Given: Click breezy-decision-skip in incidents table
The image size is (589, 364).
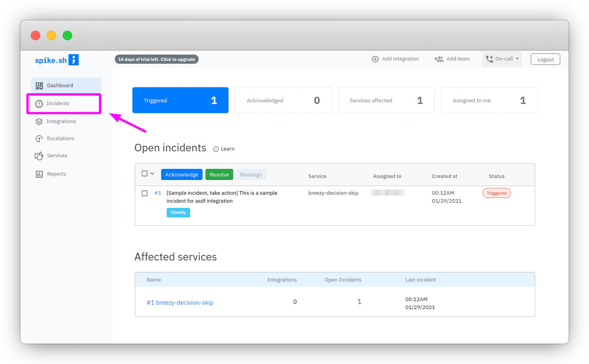Looking at the screenshot, I should [x=333, y=193].
